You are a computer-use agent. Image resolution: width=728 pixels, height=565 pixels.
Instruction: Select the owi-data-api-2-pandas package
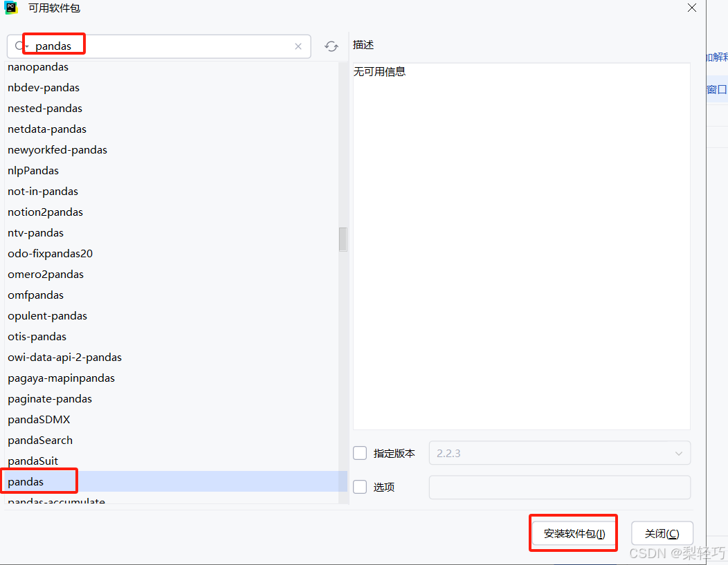172,358
